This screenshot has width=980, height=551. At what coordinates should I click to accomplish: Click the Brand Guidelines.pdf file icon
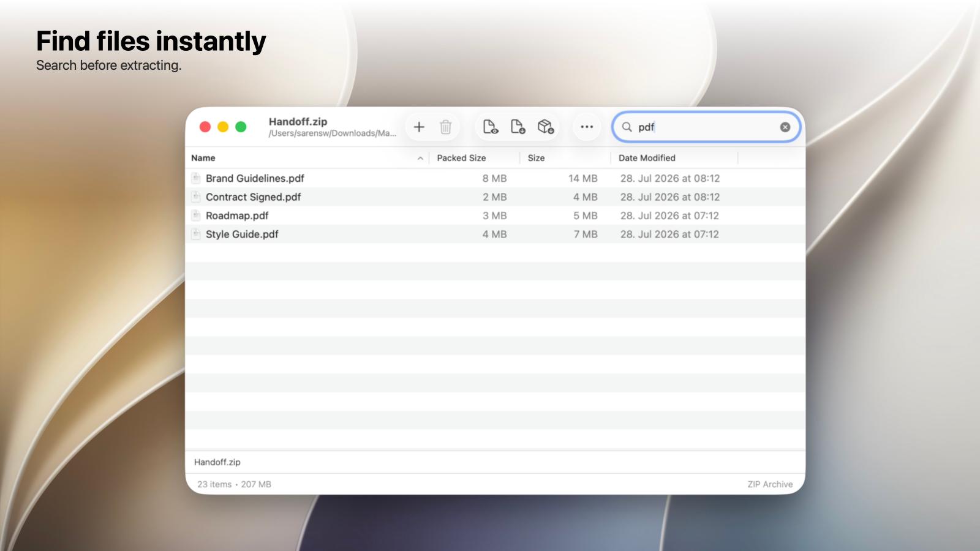[x=196, y=178]
